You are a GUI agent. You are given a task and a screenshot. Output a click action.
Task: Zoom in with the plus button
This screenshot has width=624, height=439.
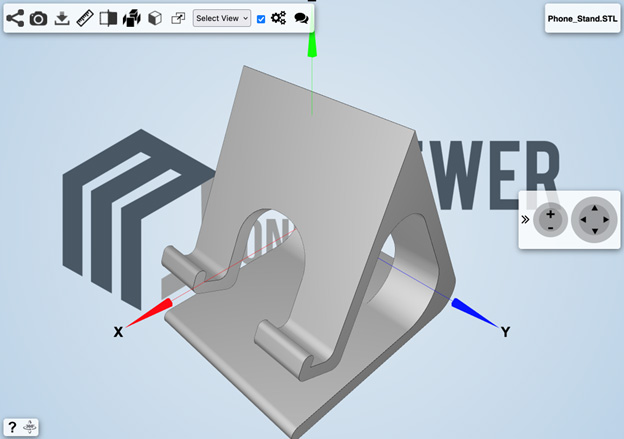click(550, 213)
